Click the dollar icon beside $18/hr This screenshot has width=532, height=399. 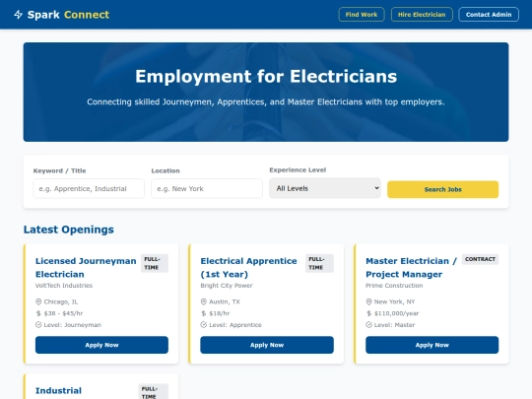203,313
